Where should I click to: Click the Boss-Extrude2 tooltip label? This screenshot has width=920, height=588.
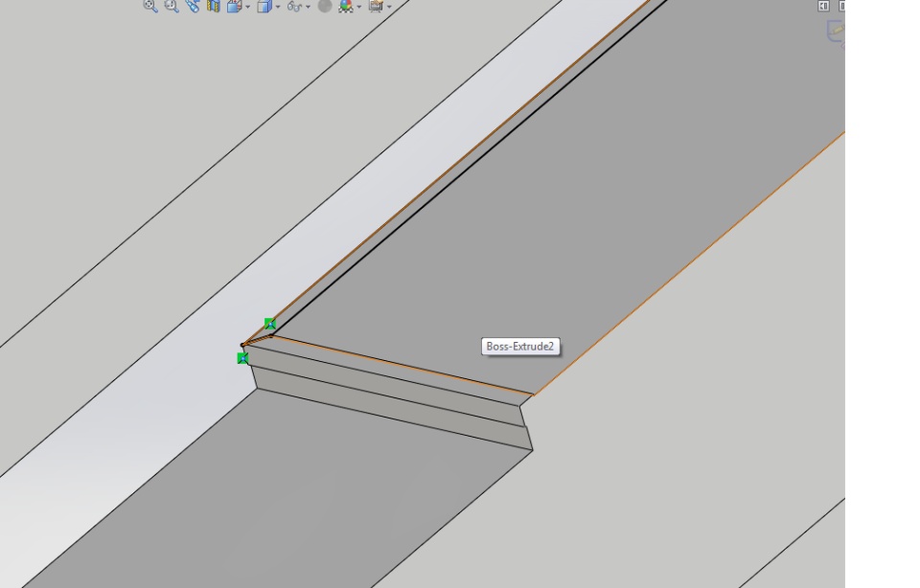pos(520,347)
